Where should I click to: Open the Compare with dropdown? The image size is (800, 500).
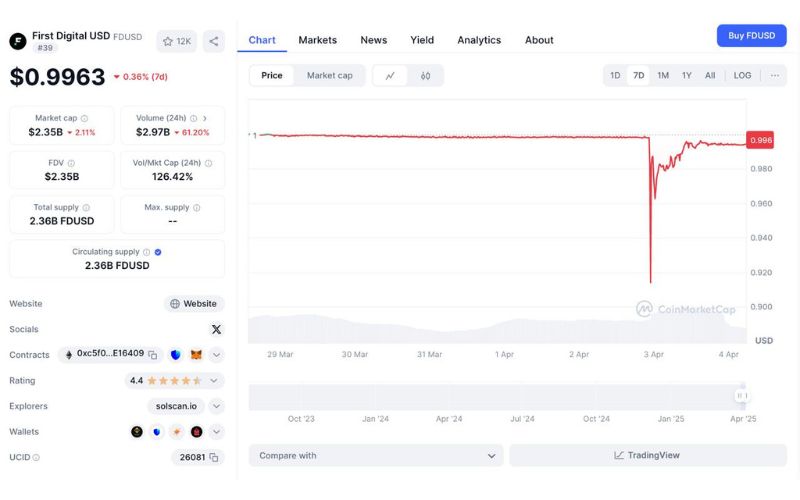click(375, 455)
